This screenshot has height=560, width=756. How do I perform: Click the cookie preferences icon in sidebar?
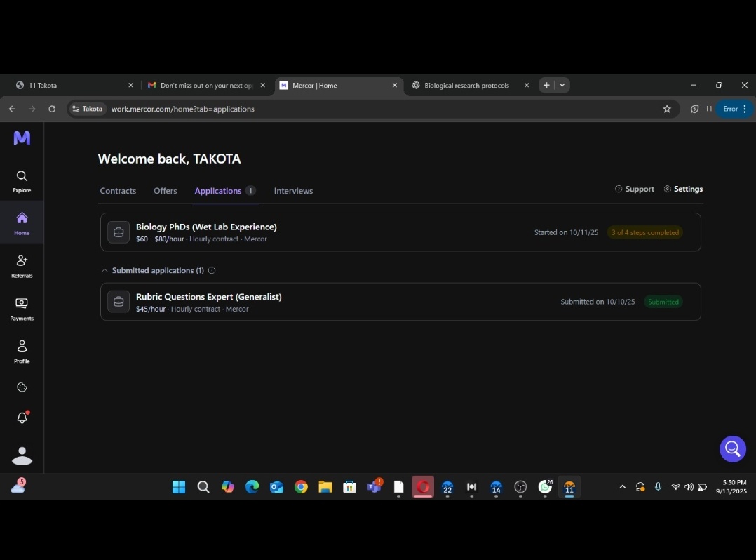click(22, 387)
